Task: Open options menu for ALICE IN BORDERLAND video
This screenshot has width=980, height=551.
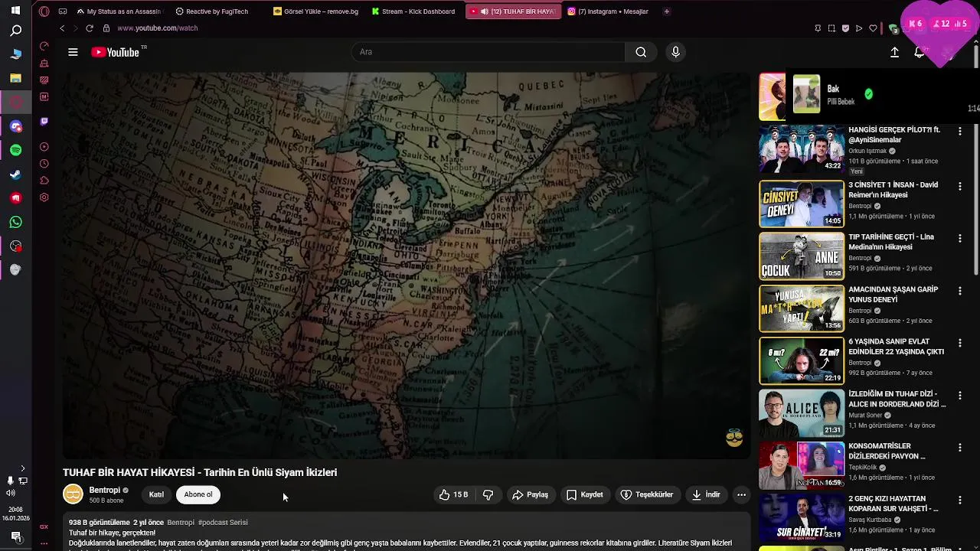Action: coord(959,396)
